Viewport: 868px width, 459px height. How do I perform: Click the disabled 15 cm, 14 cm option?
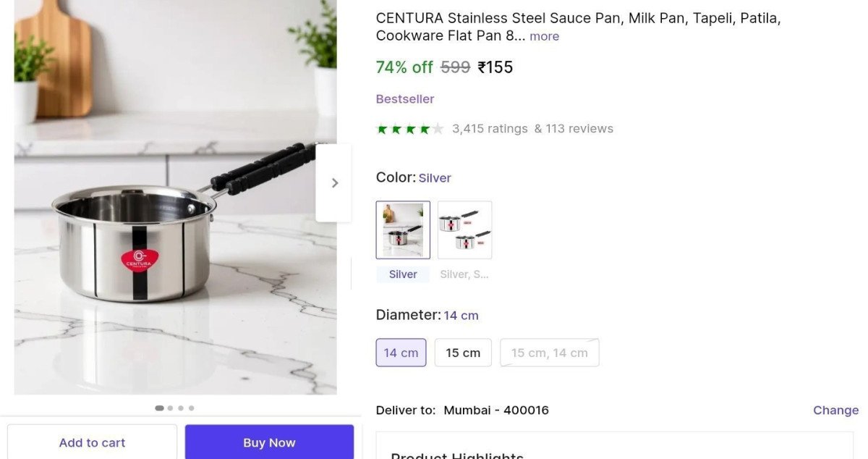point(549,353)
